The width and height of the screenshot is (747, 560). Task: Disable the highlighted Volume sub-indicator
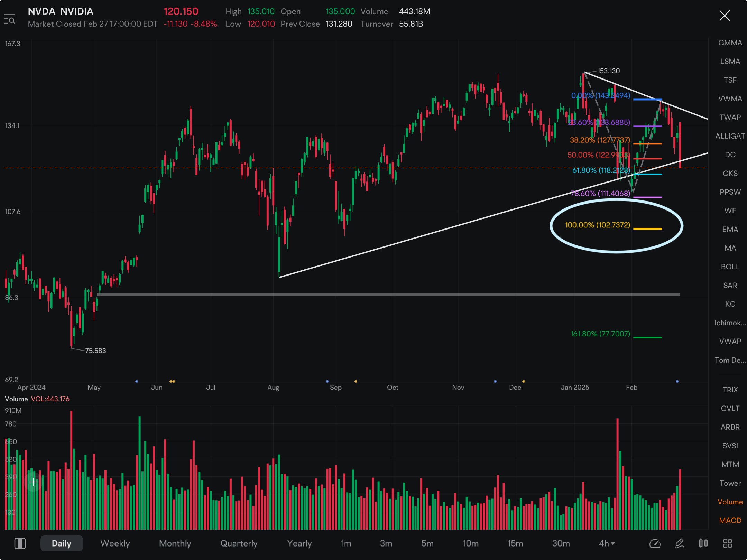(730, 502)
